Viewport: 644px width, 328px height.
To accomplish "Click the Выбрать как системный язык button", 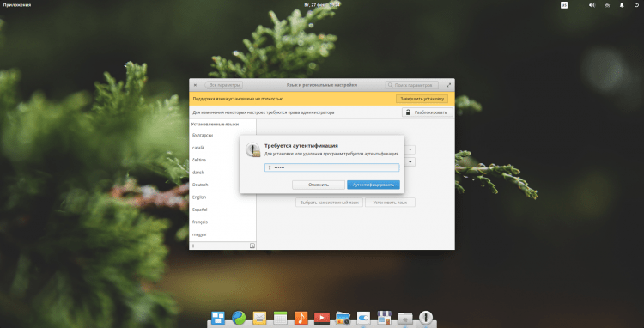I will click(x=329, y=203).
